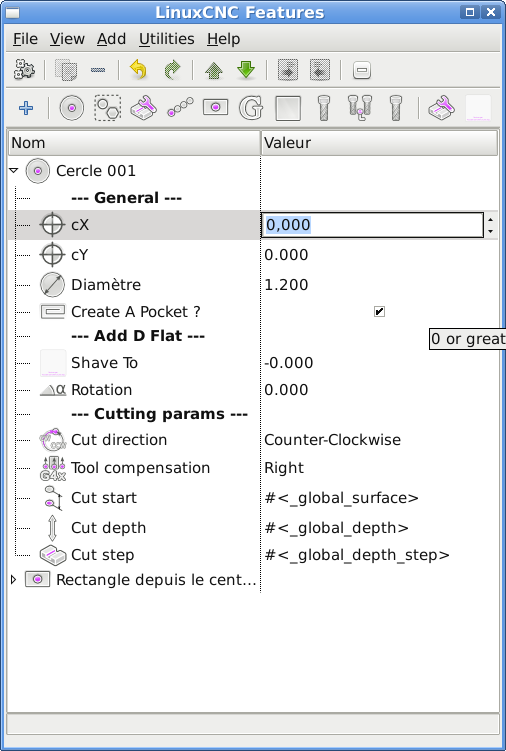Open the Utilities menu
The image size is (506, 751).
point(167,39)
